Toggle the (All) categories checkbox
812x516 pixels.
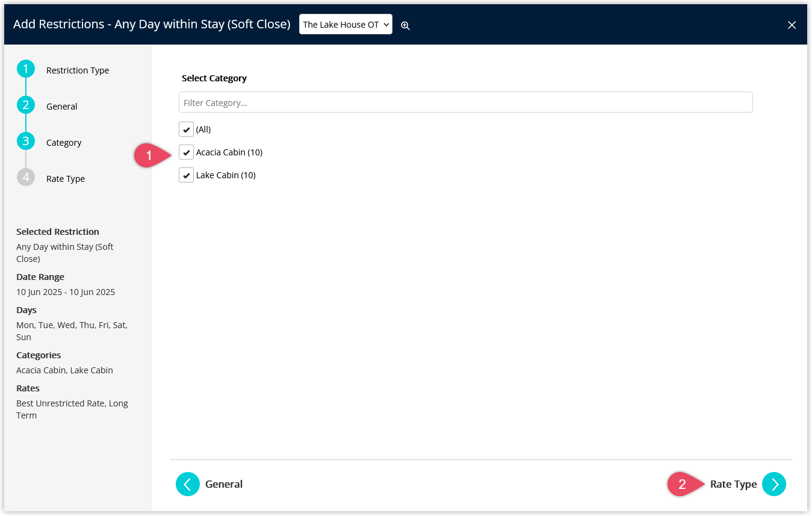pyautogui.click(x=186, y=129)
